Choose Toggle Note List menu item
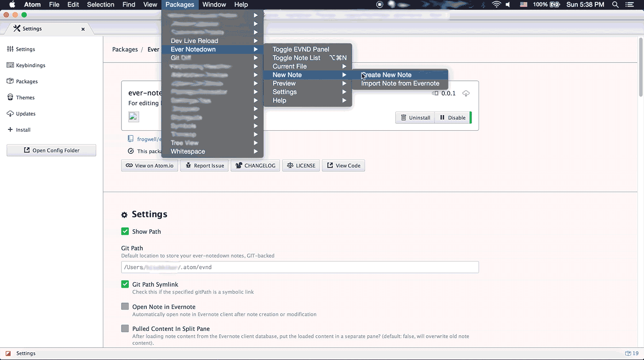Viewport: 644px width, 360px height. [x=308, y=58]
